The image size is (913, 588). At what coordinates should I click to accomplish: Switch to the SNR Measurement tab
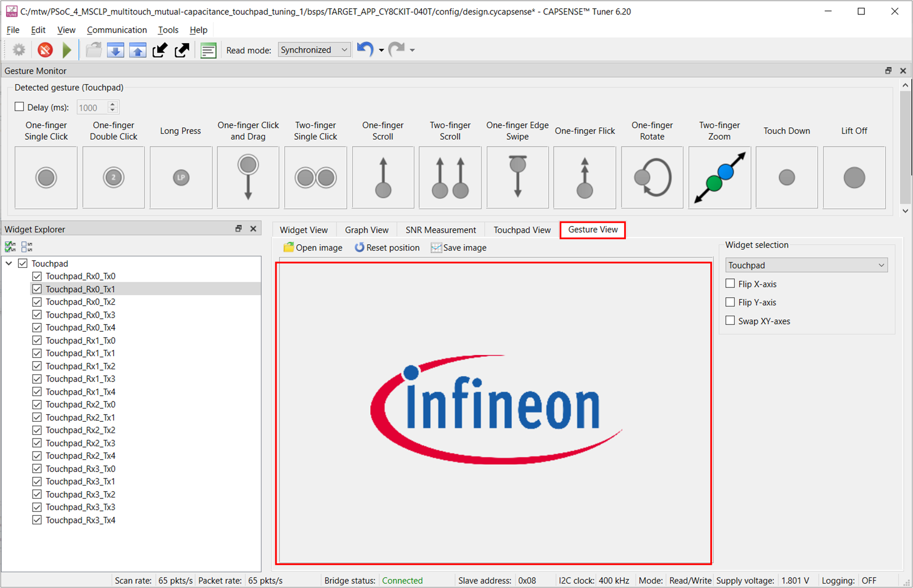pos(441,230)
